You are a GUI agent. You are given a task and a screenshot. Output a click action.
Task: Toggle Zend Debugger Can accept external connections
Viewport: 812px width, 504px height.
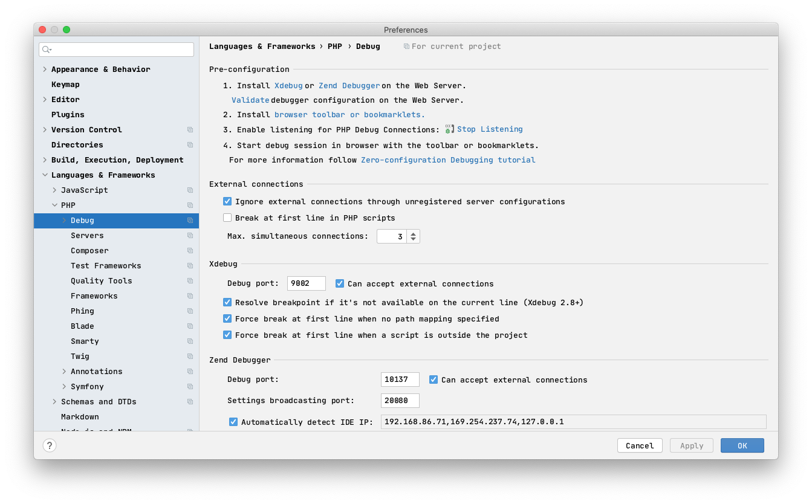point(434,380)
